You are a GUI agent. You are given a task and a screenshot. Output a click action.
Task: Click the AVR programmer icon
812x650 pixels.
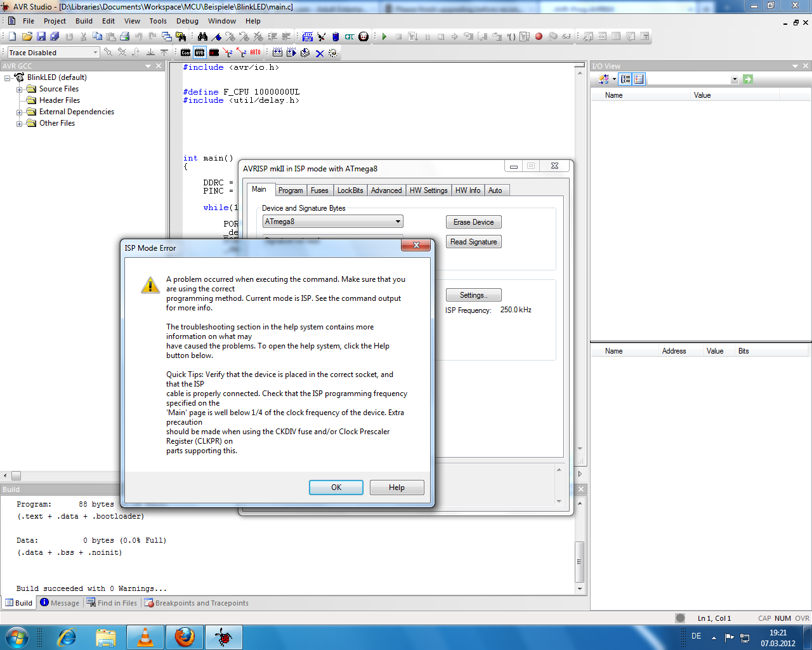coord(200,53)
